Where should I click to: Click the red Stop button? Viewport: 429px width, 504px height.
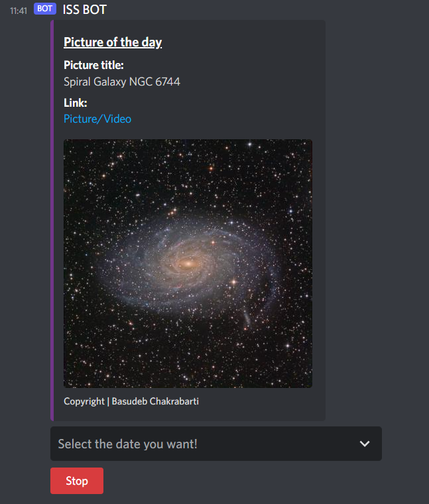coord(77,481)
